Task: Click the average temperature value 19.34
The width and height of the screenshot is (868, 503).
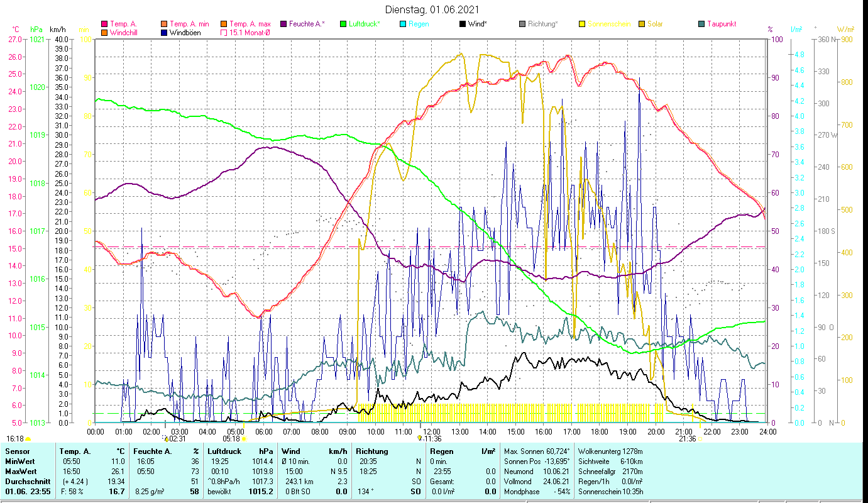Action: [x=116, y=481]
